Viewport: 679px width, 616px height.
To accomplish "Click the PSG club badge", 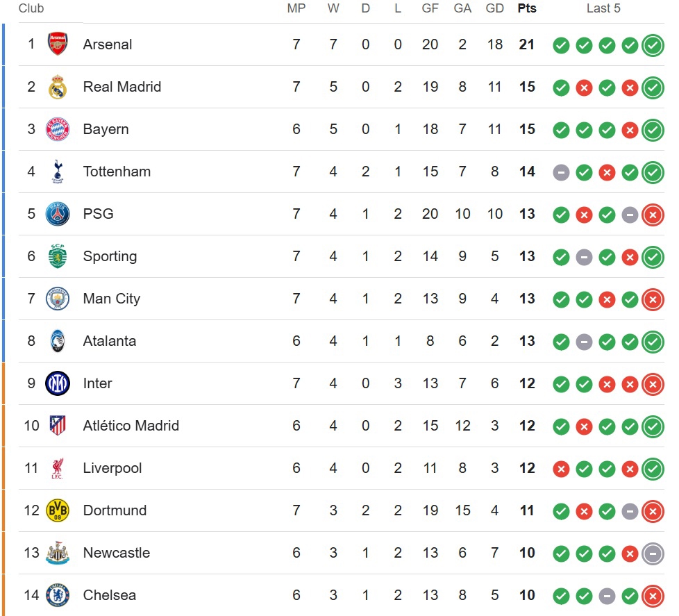I will [x=58, y=214].
